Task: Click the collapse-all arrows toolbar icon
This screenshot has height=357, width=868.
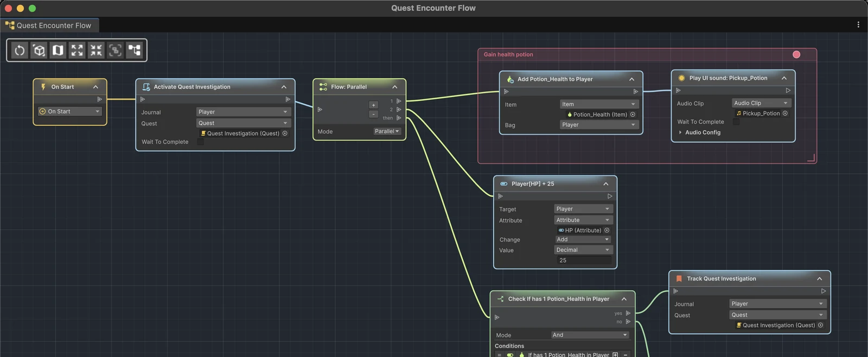Action: tap(96, 50)
